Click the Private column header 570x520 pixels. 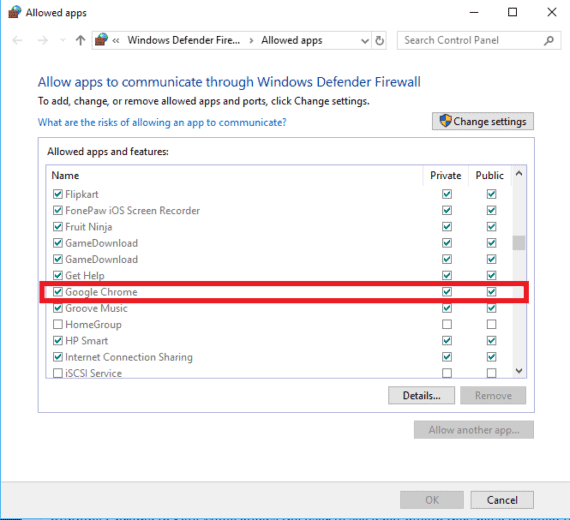click(x=446, y=175)
